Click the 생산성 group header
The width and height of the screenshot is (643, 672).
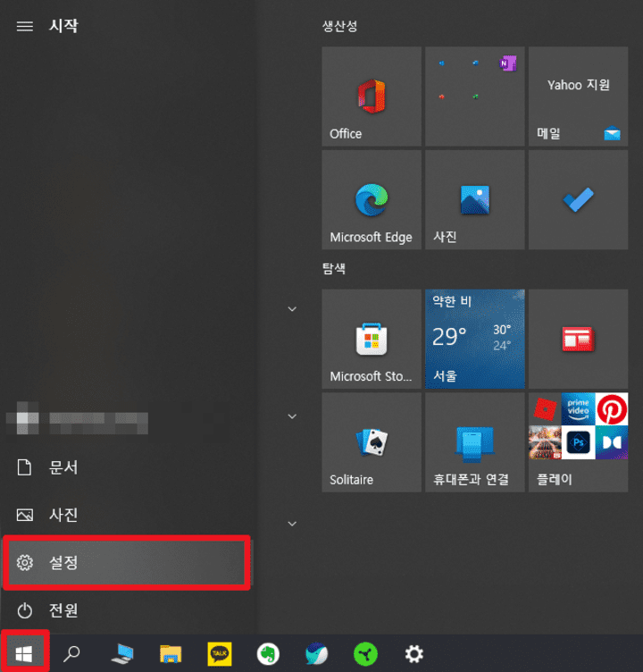(x=339, y=26)
